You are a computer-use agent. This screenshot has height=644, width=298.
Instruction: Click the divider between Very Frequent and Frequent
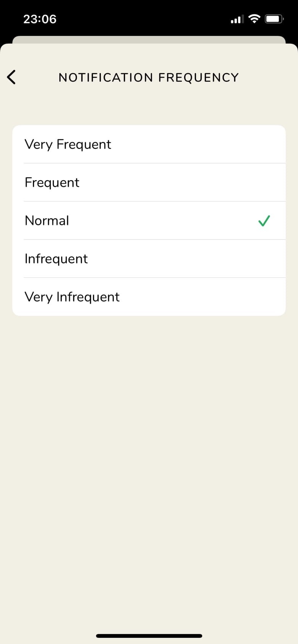click(x=154, y=163)
